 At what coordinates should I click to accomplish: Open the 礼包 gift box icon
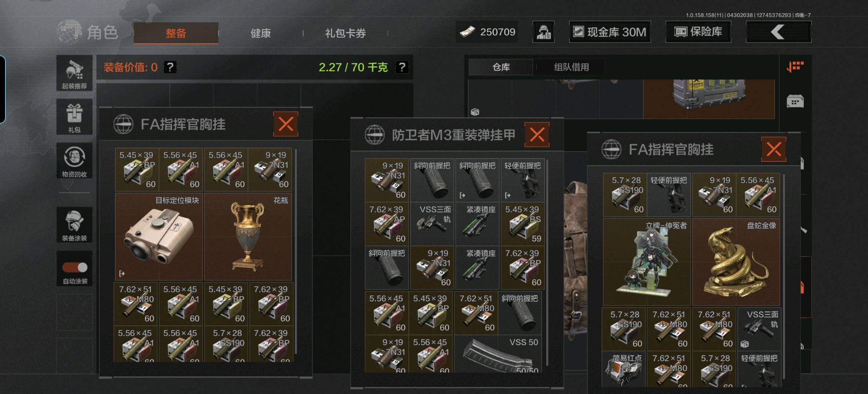click(x=74, y=117)
